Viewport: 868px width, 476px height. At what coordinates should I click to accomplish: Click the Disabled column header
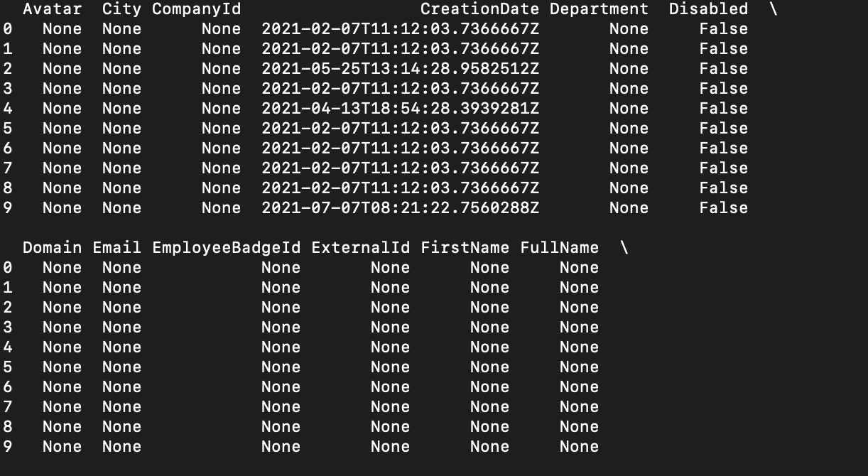[708, 9]
